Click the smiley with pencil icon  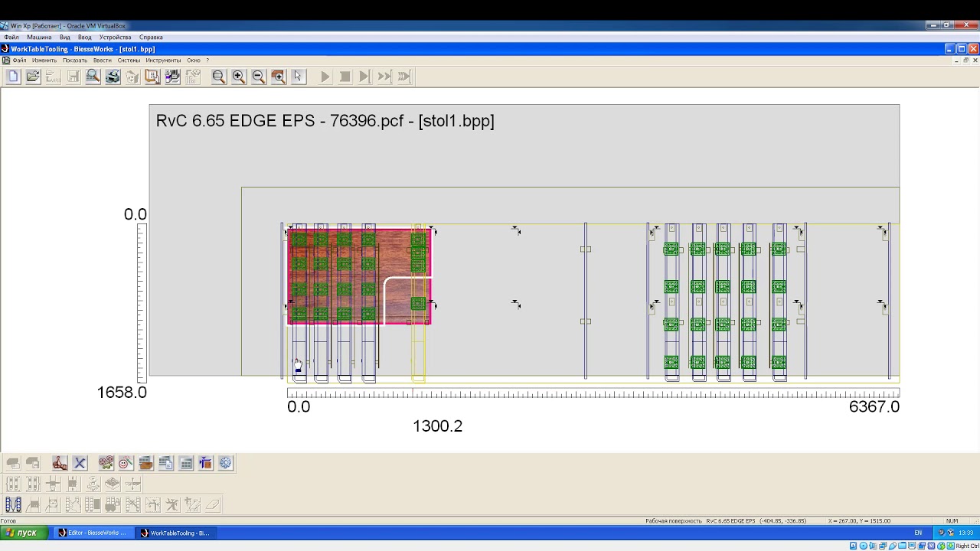tap(126, 463)
